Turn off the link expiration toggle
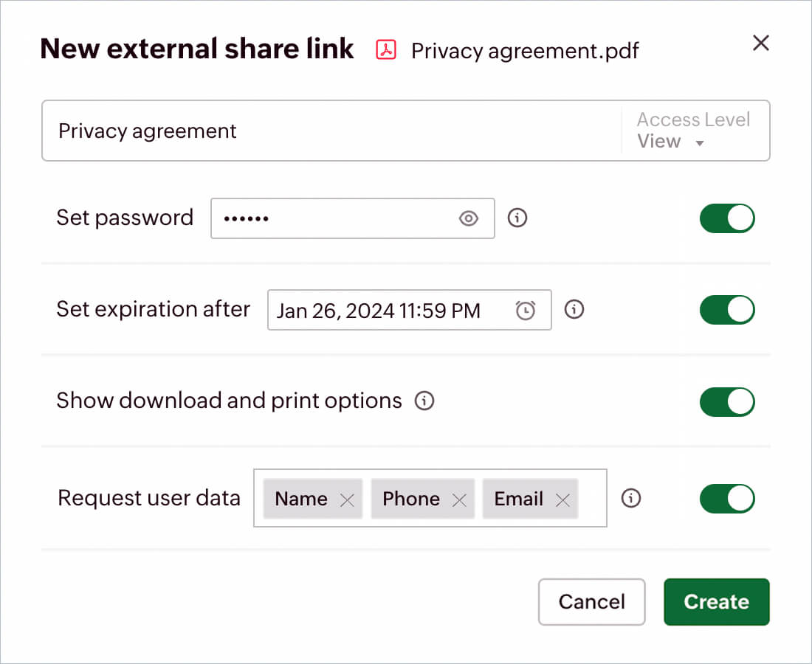 click(x=727, y=310)
